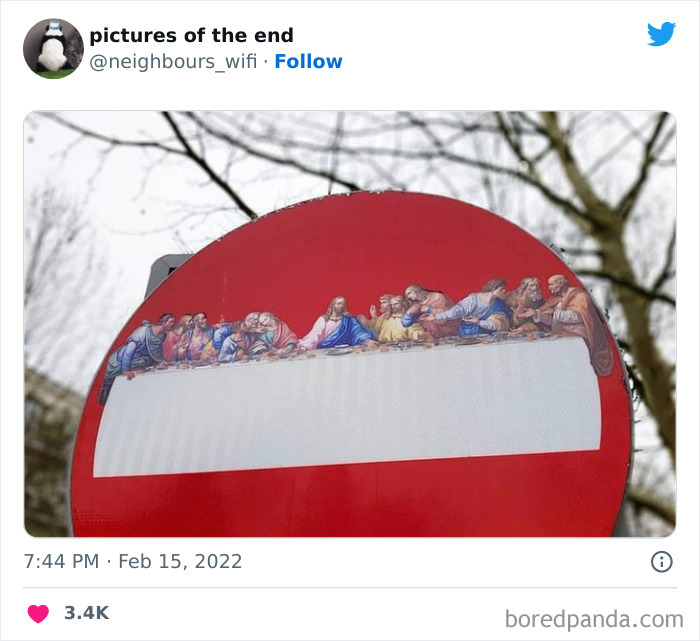Click the white bar on sign
The height and width of the screenshot is (641, 700).
(346, 407)
